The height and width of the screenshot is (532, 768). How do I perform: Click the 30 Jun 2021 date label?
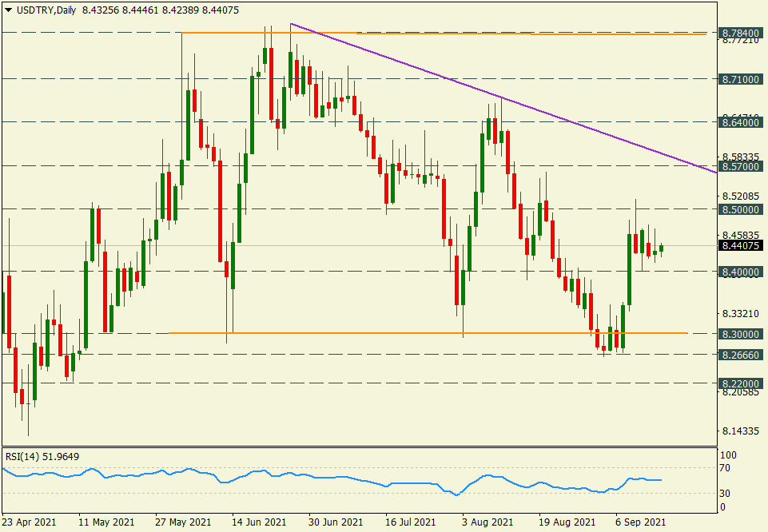(x=336, y=522)
